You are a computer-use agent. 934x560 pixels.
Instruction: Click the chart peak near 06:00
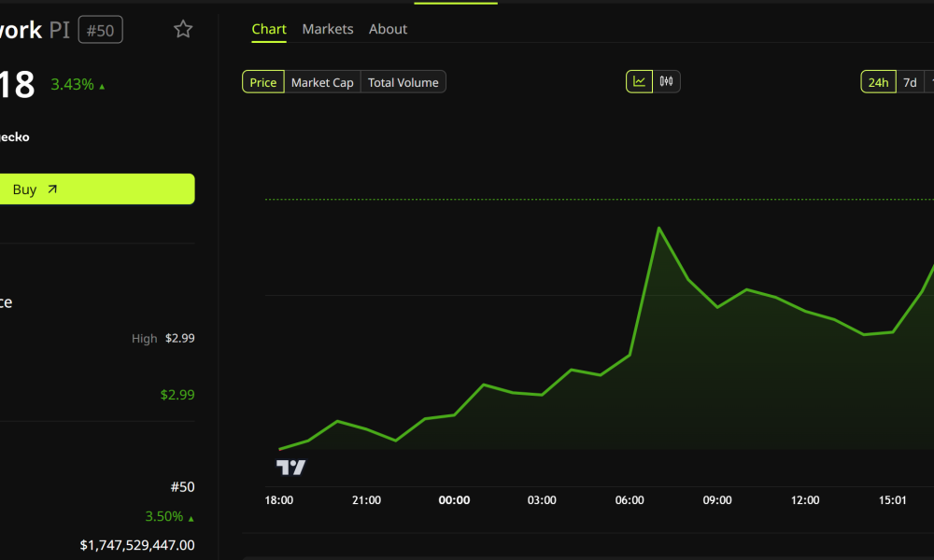coord(659,228)
